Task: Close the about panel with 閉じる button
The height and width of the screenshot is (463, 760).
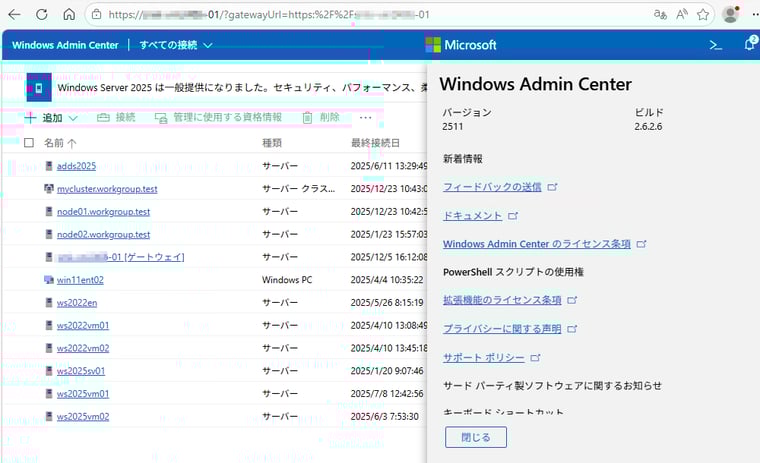Action: point(476,437)
